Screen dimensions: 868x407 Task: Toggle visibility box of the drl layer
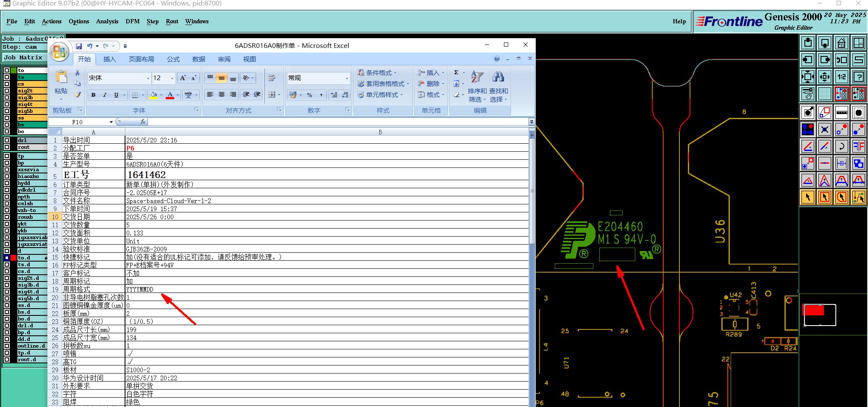tap(7, 140)
